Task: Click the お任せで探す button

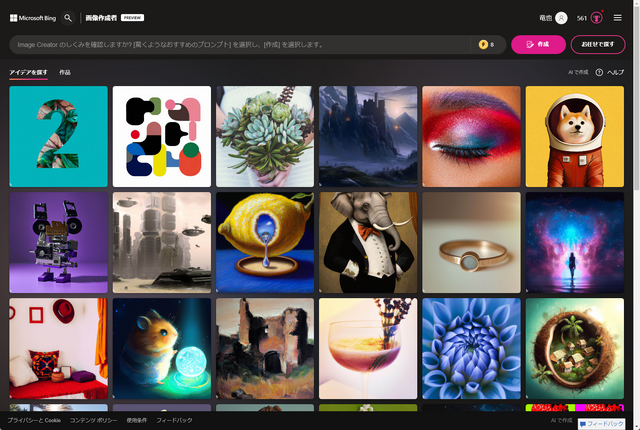Action: coord(598,44)
